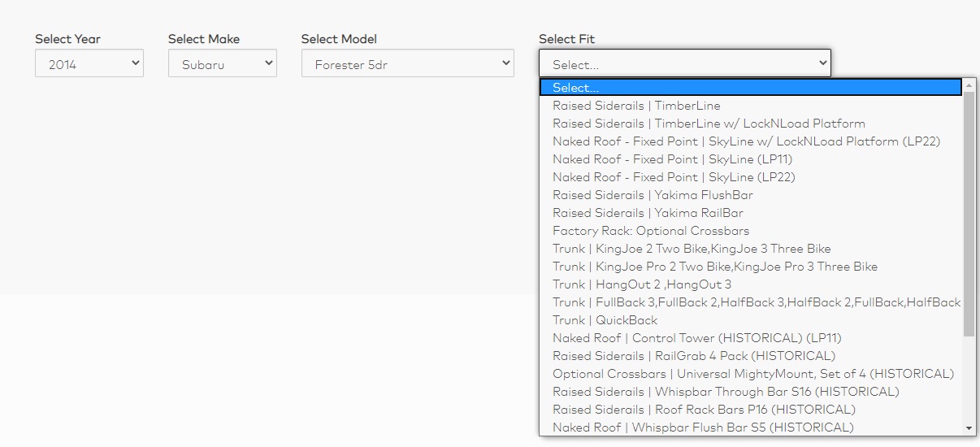
Task: Select Whispbar Through Bar S16 option
Action: [751, 392]
